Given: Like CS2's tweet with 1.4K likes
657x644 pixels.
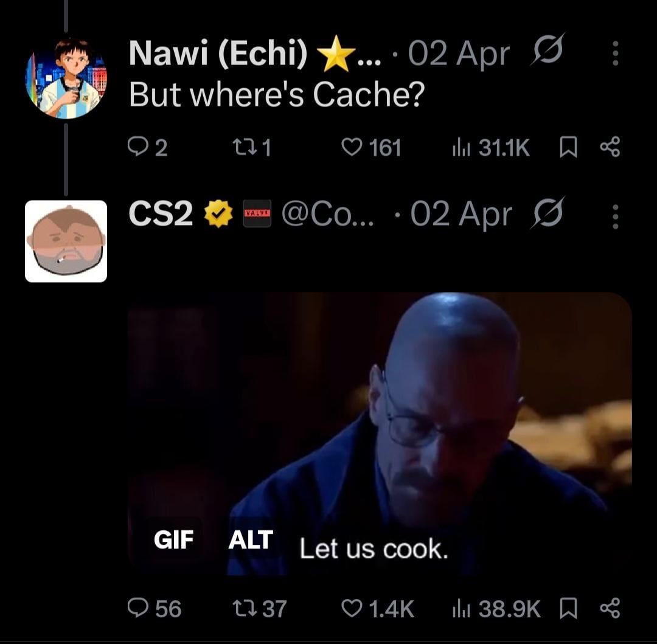Looking at the screenshot, I should pos(378,608).
